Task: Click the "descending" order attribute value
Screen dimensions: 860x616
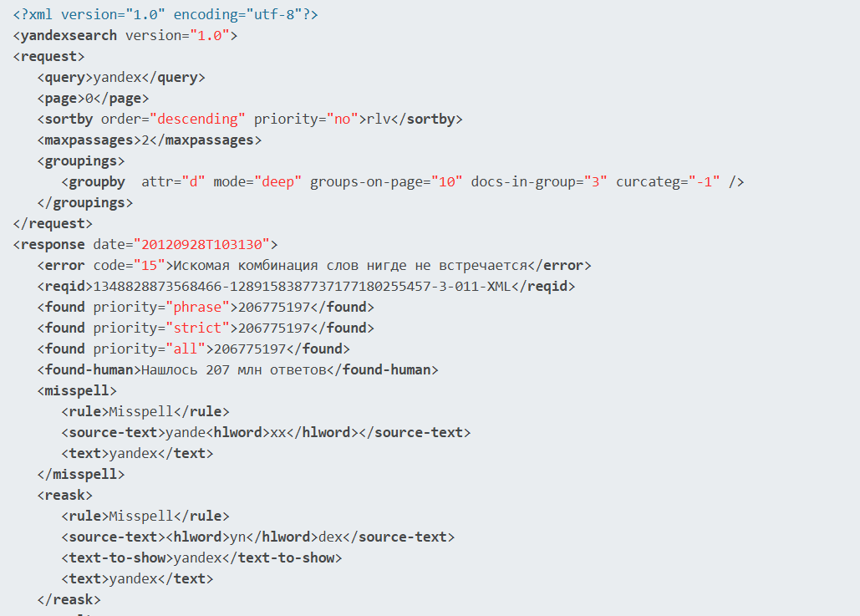Action: coord(198,120)
